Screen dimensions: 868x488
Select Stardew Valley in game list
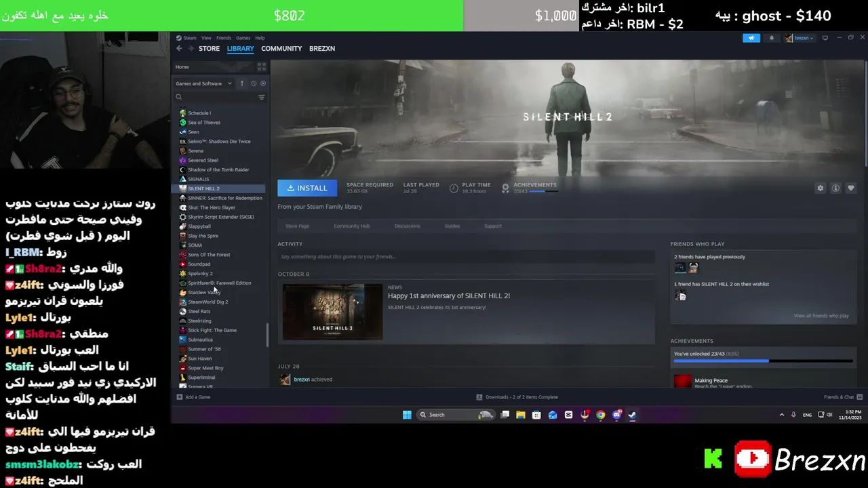(204, 293)
